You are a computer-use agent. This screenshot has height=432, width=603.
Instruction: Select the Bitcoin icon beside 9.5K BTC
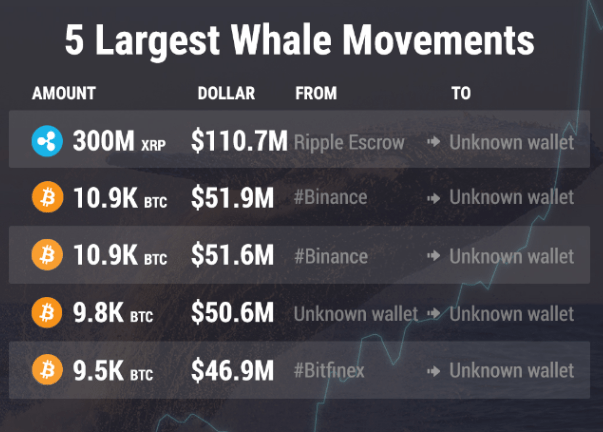tap(47, 371)
